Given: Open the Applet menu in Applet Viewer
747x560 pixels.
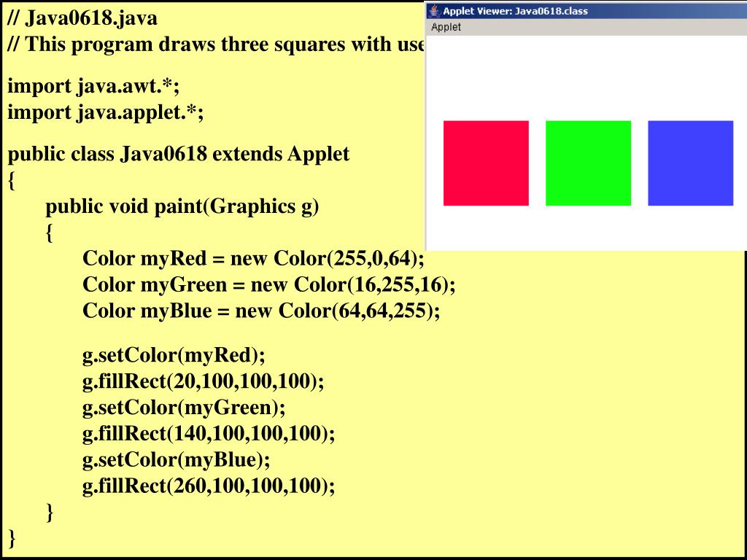Looking at the screenshot, I should tap(446, 27).
